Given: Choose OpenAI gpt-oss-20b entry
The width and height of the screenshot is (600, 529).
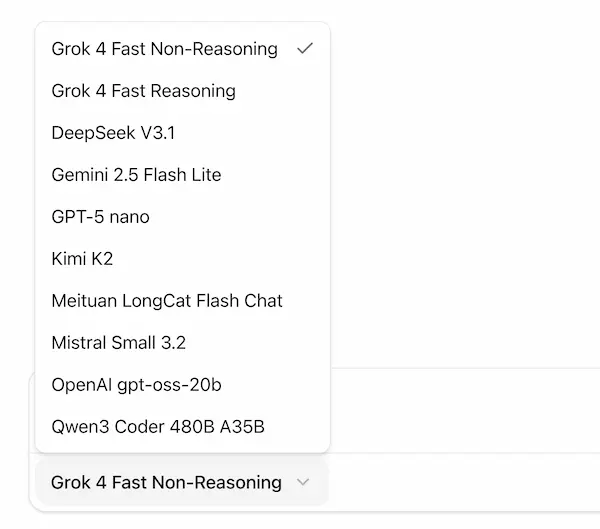Looking at the screenshot, I should (x=183, y=385).
